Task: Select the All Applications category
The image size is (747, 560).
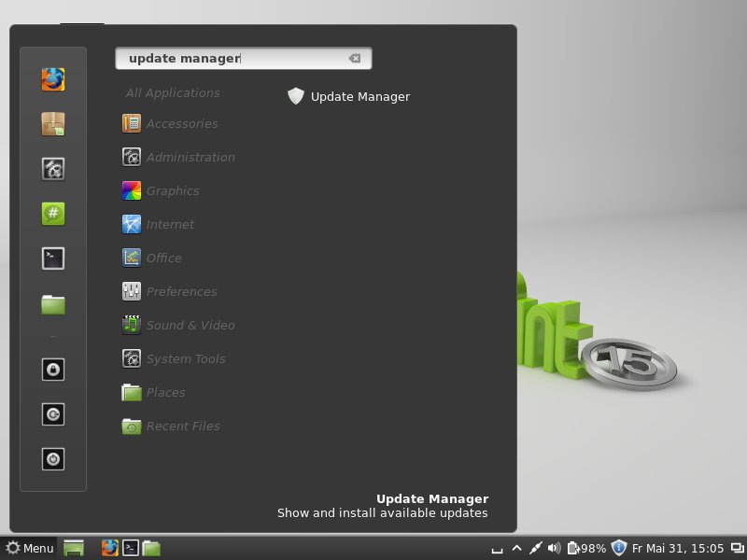Action: tap(173, 92)
